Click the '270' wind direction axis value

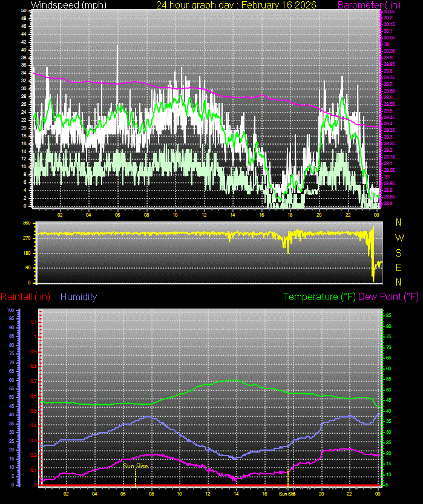[27, 238]
